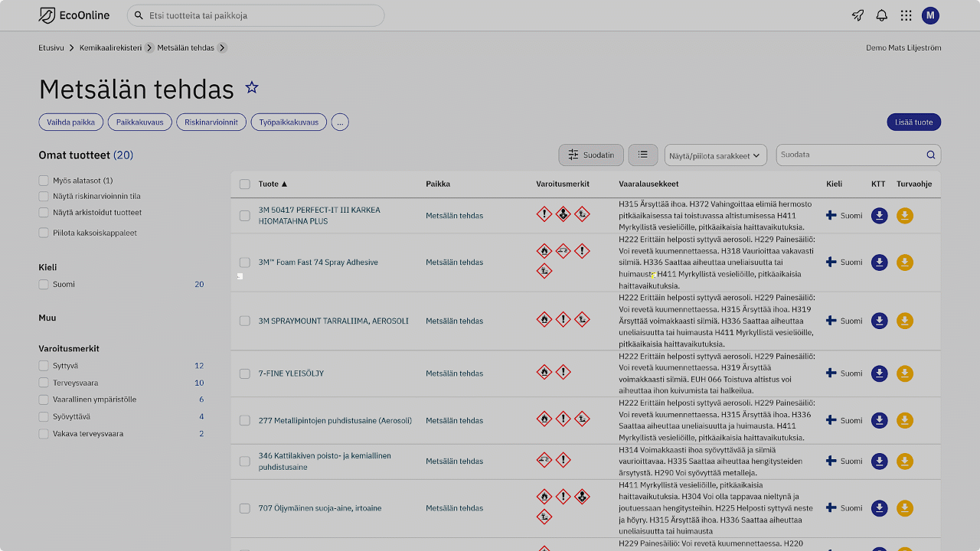Viewport: 980px width, 551px height.
Task: Tick Näytä riskinarvioinnin tila
Action: 44,196
